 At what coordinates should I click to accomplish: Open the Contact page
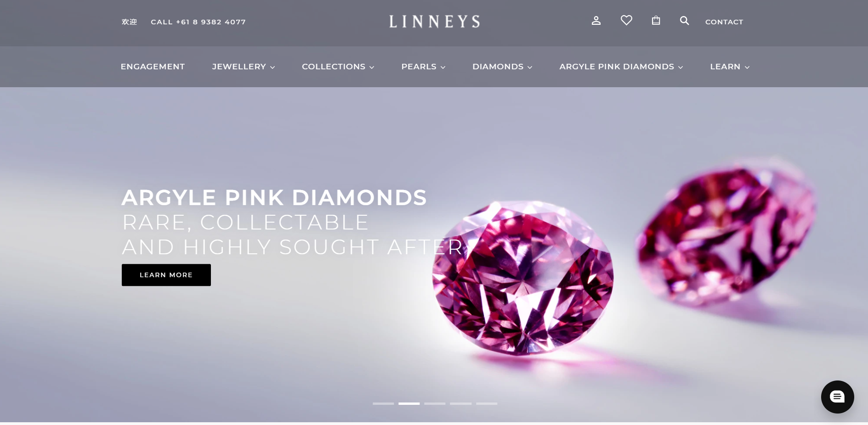point(724,22)
